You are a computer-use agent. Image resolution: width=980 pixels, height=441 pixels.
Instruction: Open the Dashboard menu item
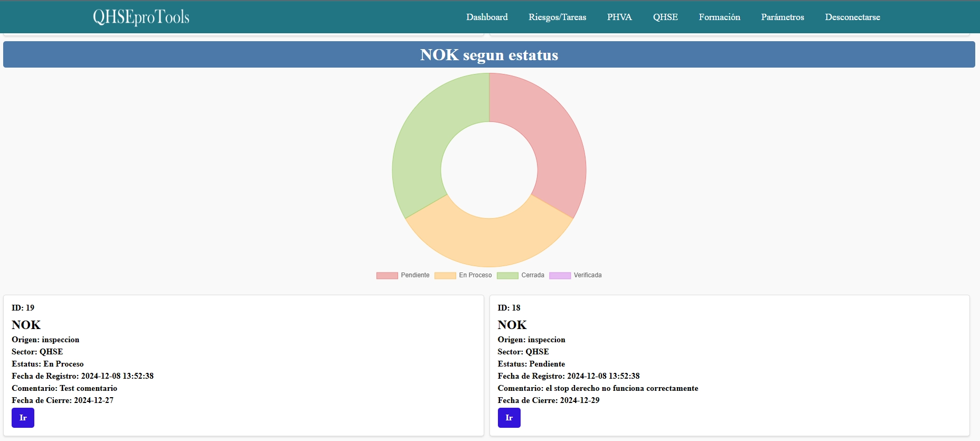coord(486,17)
